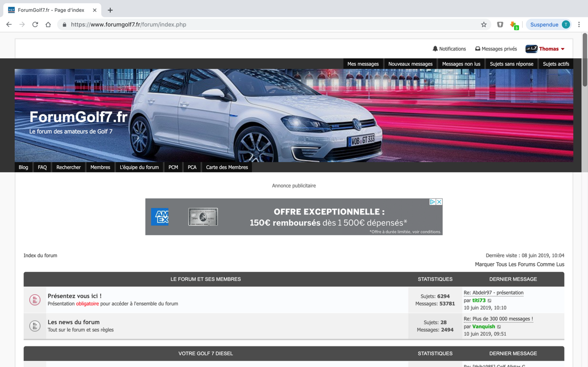Close the ForumGolf7.fr tab
This screenshot has width=588, height=367.
tap(95, 10)
